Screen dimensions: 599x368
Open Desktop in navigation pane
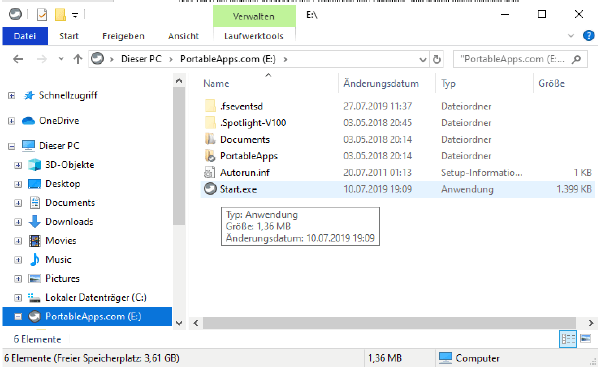63,184
